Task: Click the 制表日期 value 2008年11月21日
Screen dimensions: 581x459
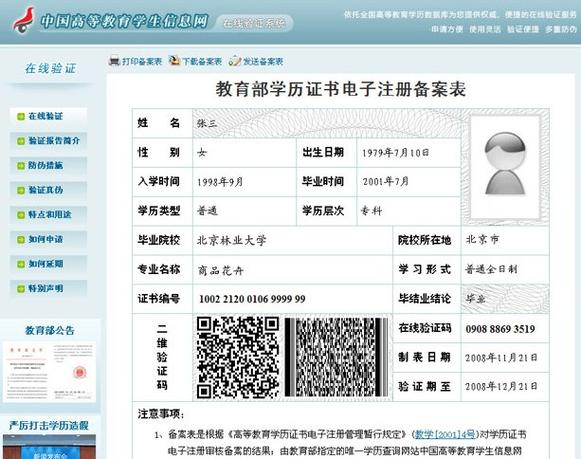Action: (x=501, y=357)
